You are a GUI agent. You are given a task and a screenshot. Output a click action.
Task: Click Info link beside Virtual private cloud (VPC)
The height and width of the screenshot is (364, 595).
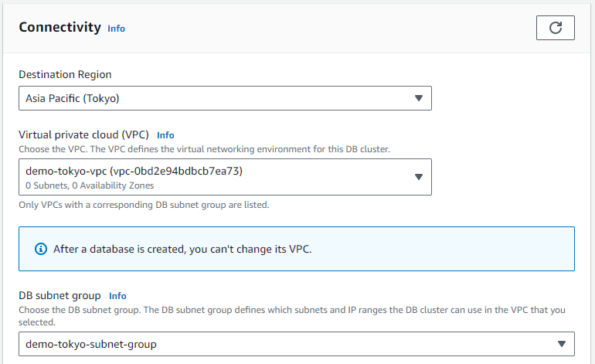point(165,134)
